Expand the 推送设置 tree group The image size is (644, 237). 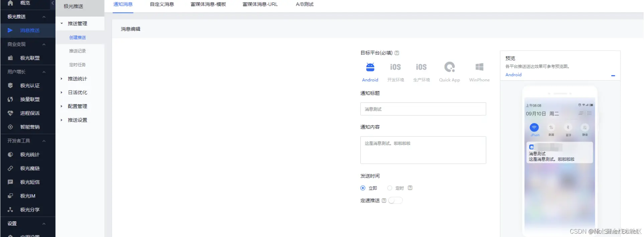point(62,120)
